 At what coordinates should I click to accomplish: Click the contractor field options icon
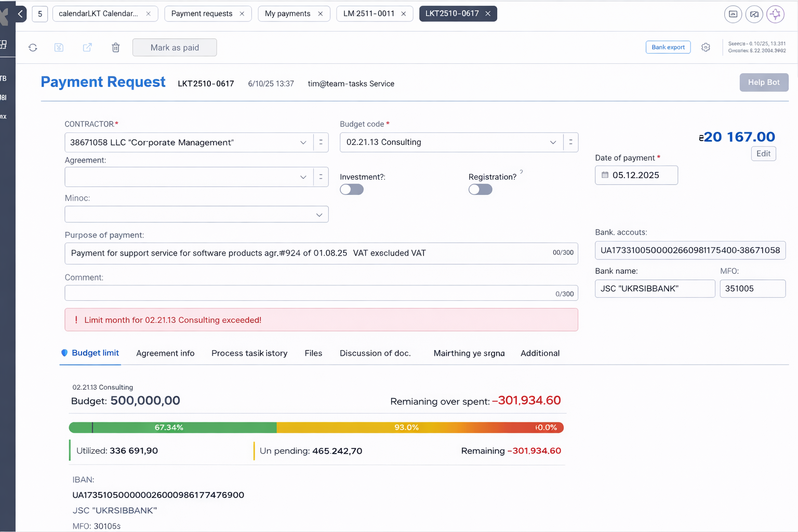tap(321, 142)
